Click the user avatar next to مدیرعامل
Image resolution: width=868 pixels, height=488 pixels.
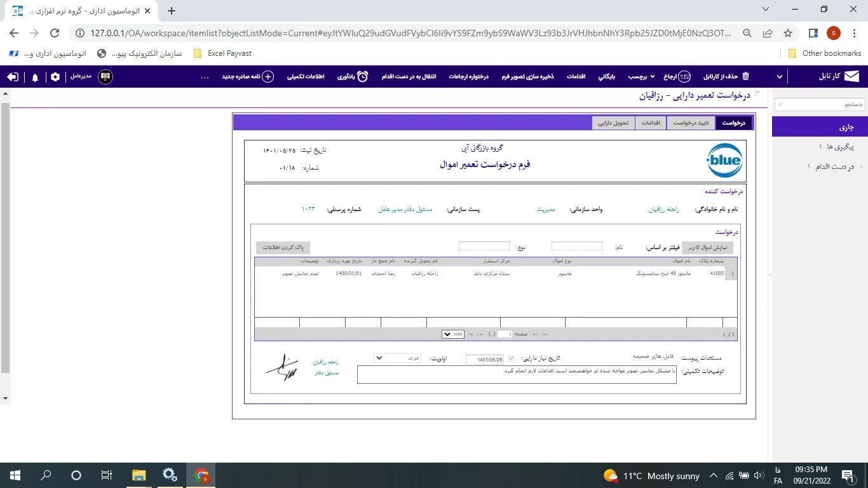(105, 76)
